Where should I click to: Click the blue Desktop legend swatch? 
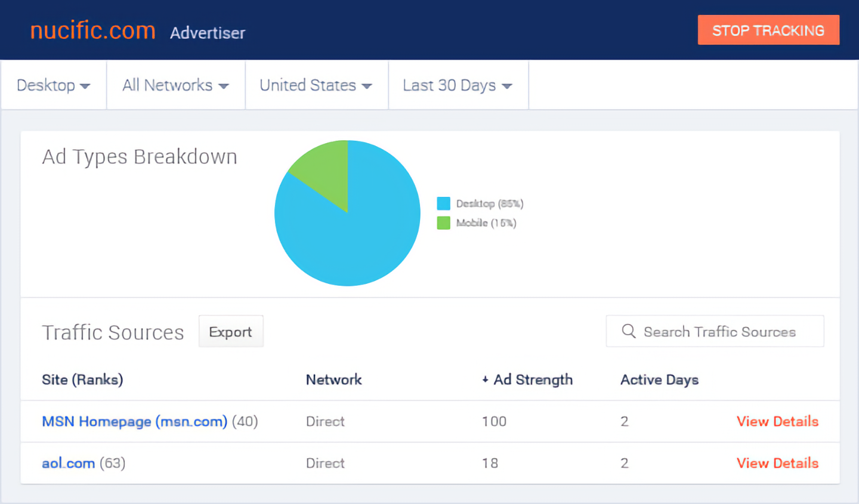[443, 204]
